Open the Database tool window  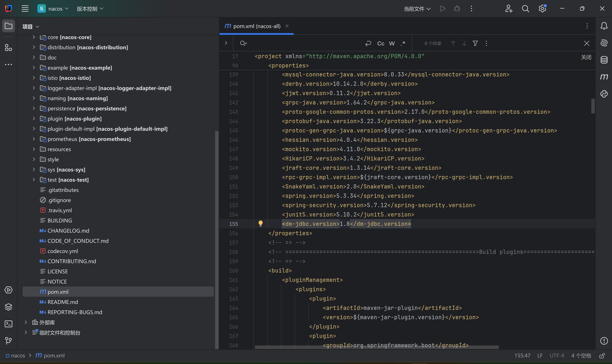[x=604, y=60]
